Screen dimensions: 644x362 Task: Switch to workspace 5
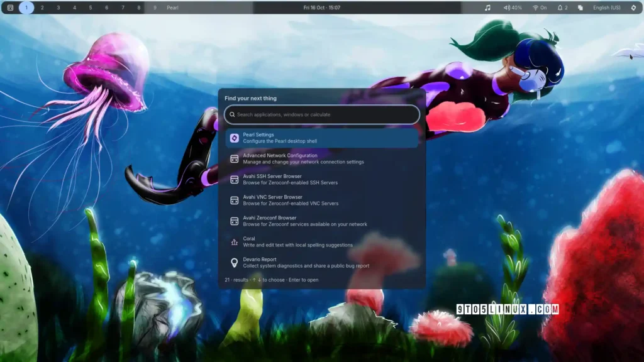pos(91,8)
